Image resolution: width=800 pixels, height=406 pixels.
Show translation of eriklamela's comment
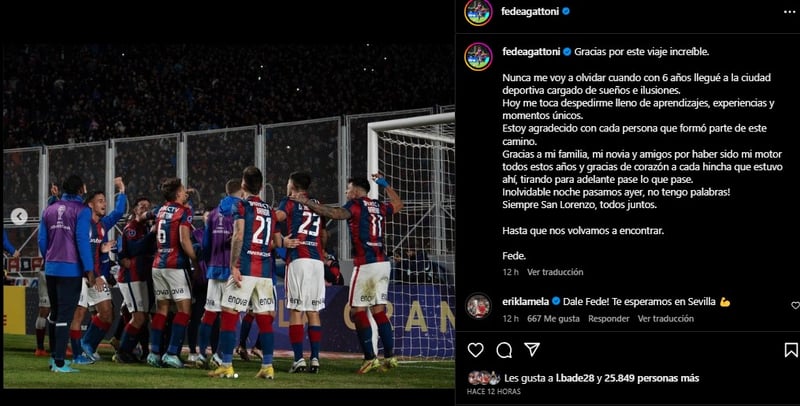point(665,319)
